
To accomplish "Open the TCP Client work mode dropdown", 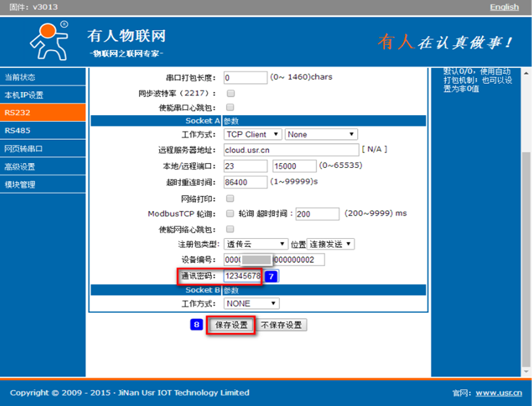I will [x=253, y=134].
